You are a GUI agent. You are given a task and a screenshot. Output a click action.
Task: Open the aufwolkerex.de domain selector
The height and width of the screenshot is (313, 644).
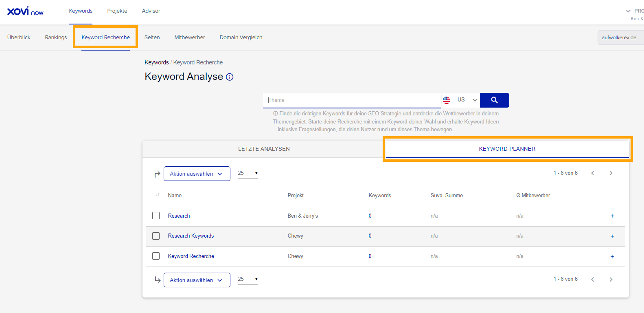(x=620, y=37)
